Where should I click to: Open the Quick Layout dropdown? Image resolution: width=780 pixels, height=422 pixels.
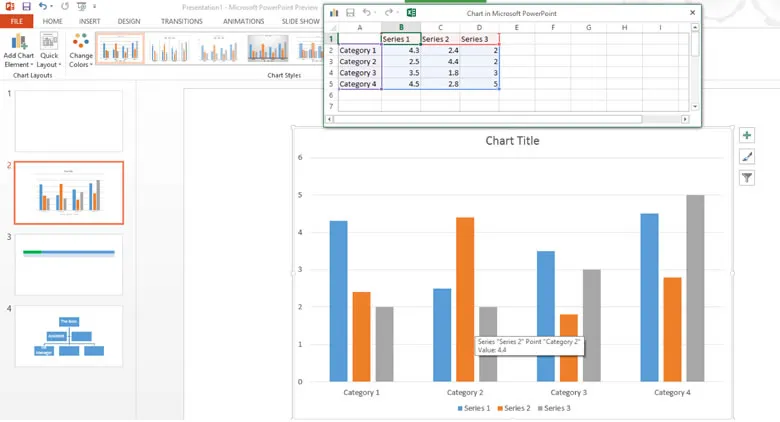(x=49, y=50)
